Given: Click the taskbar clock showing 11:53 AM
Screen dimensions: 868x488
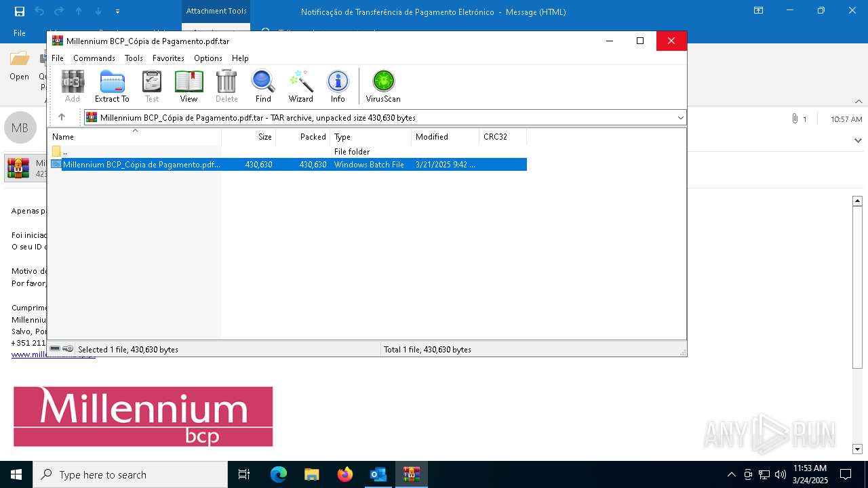Looking at the screenshot, I should tap(810, 474).
